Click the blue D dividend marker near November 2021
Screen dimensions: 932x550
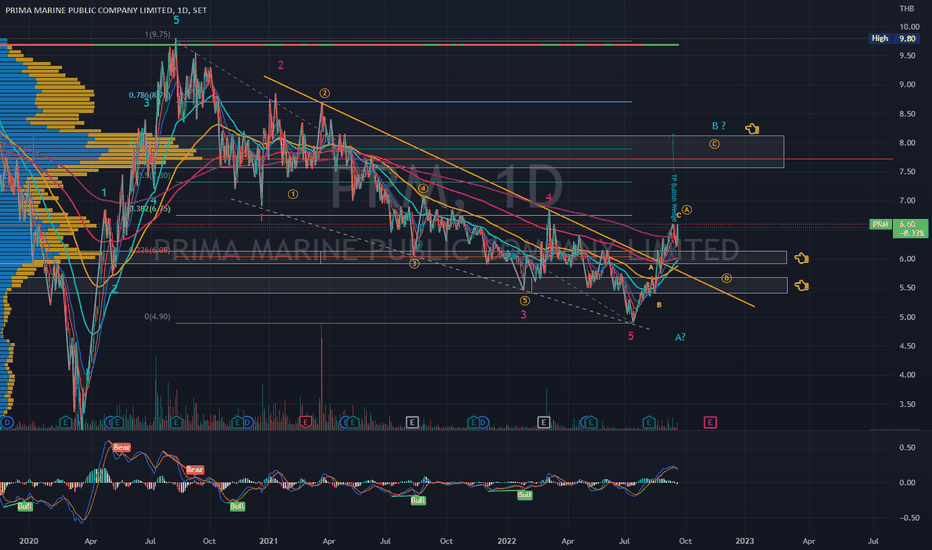(483, 422)
